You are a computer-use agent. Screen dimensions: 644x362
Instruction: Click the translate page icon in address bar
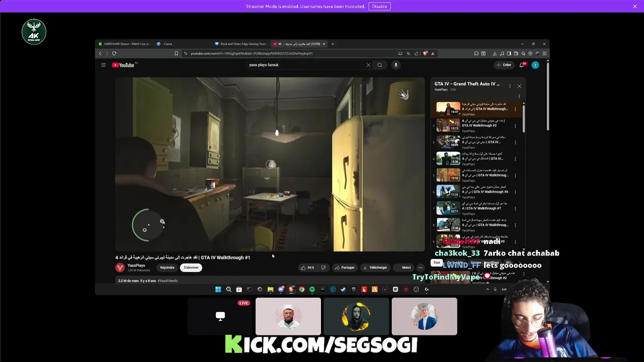coord(408,53)
